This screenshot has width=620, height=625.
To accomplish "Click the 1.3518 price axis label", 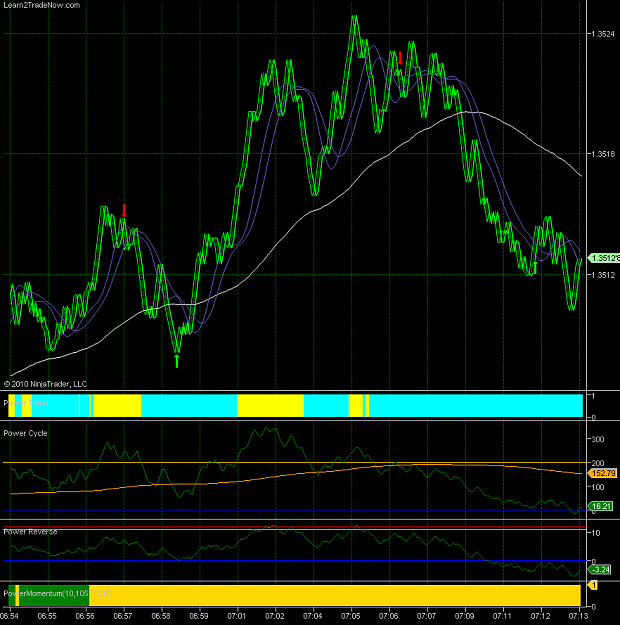I will coord(603,154).
